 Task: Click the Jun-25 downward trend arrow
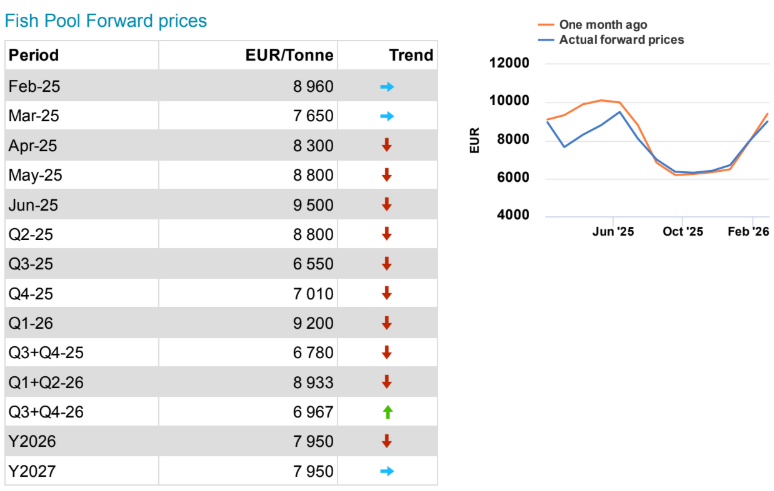pyautogui.click(x=387, y=205)
